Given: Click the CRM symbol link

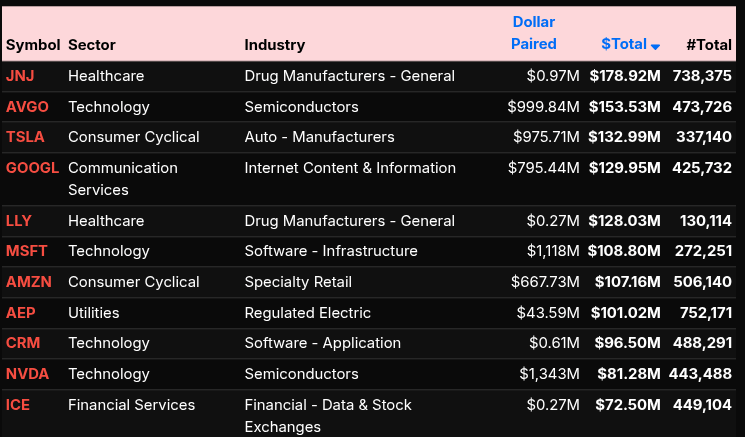Looking at the screenshot, I should pos(23,343).
